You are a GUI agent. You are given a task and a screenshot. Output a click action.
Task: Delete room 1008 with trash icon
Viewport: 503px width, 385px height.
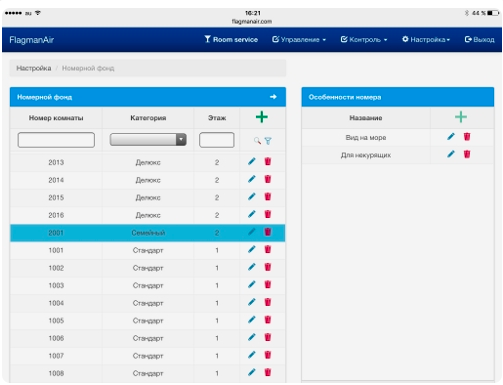pos(268,372)
